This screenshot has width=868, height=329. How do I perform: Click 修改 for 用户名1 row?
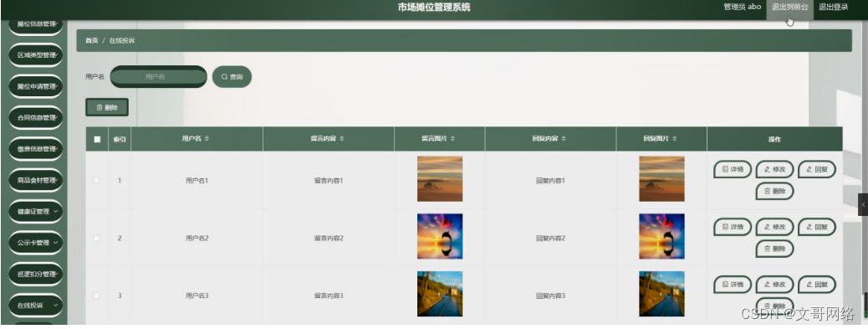774,169
